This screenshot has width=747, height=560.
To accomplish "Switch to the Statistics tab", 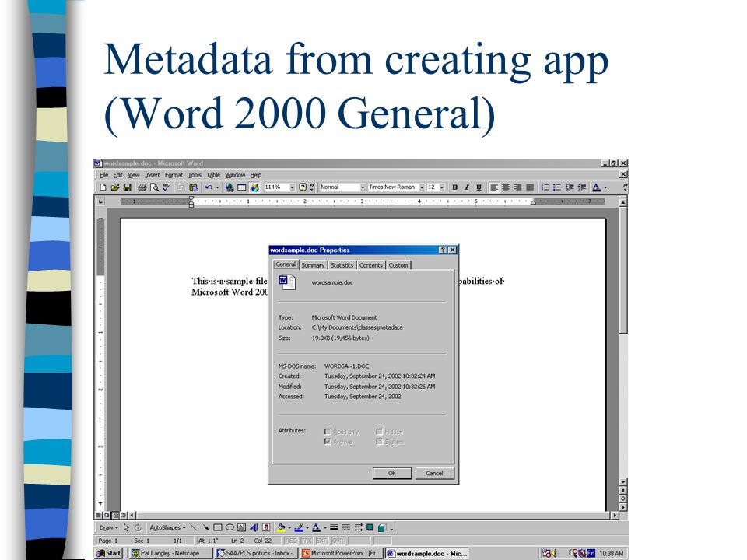I will coord(342,265).
